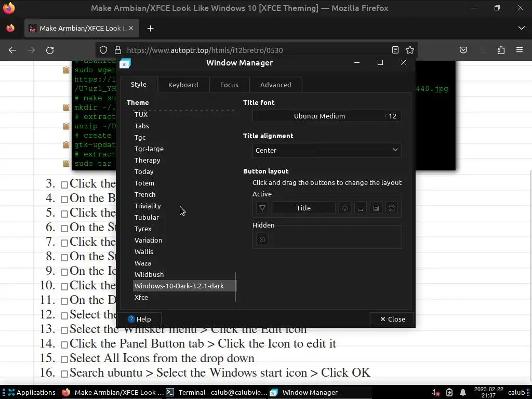Check the box for step 9

pyautogui.click(x=64, y=272)
